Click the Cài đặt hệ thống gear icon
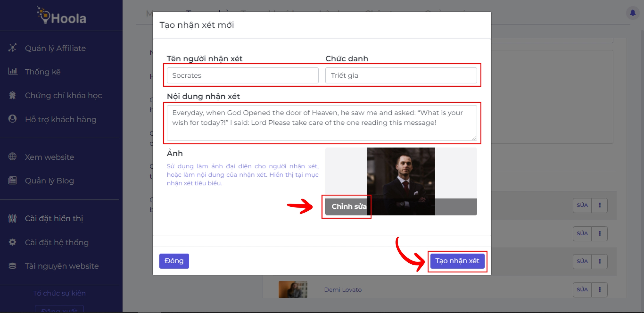This screenshot has width=644, height=313. (12, 242)
